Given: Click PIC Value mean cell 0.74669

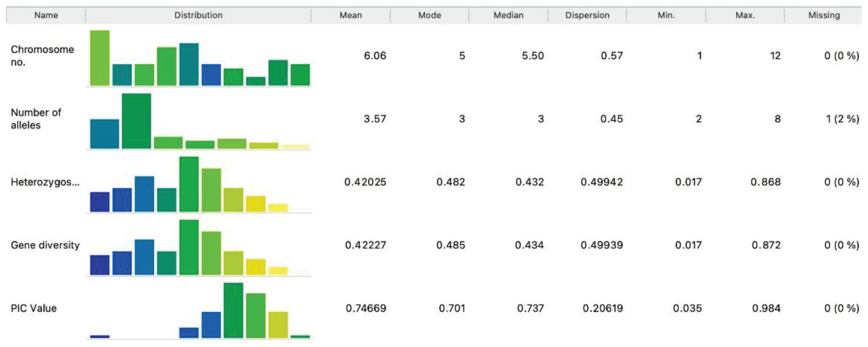Looking at the screenshot, I should point(366,308).
